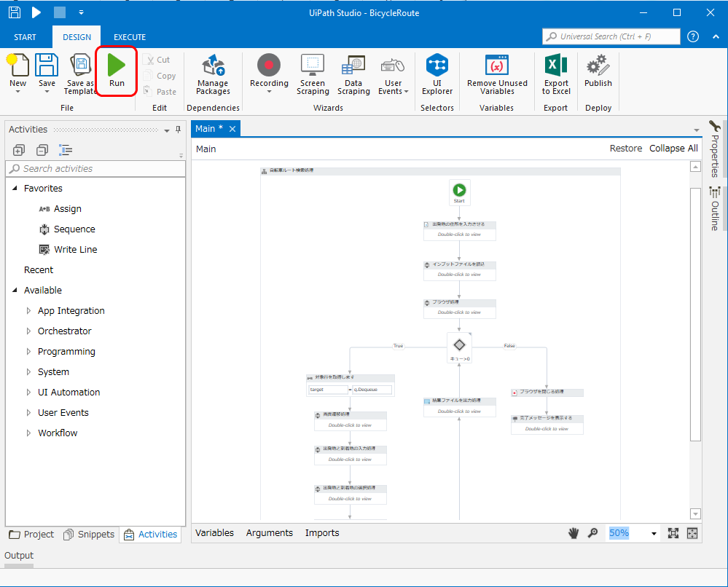Click the Start node in flowchart
The height and width of the screenshot is (587, 728).
[x=459, y=192]
